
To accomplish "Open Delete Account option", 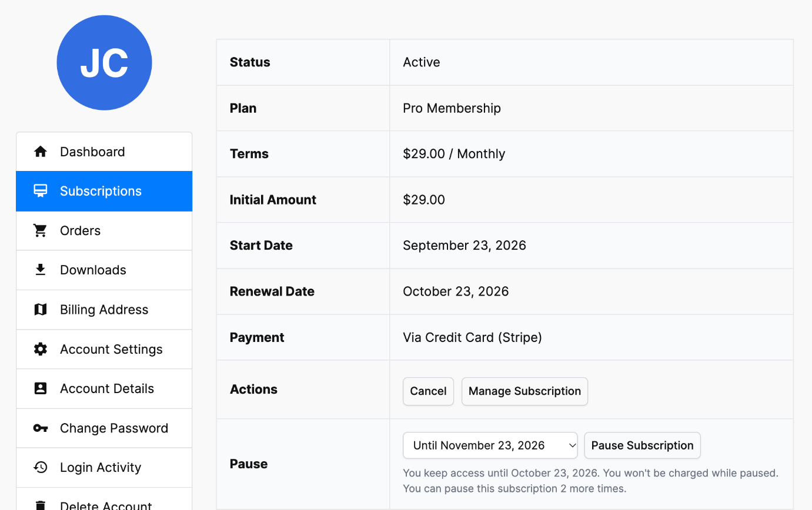I will [104, 499].
